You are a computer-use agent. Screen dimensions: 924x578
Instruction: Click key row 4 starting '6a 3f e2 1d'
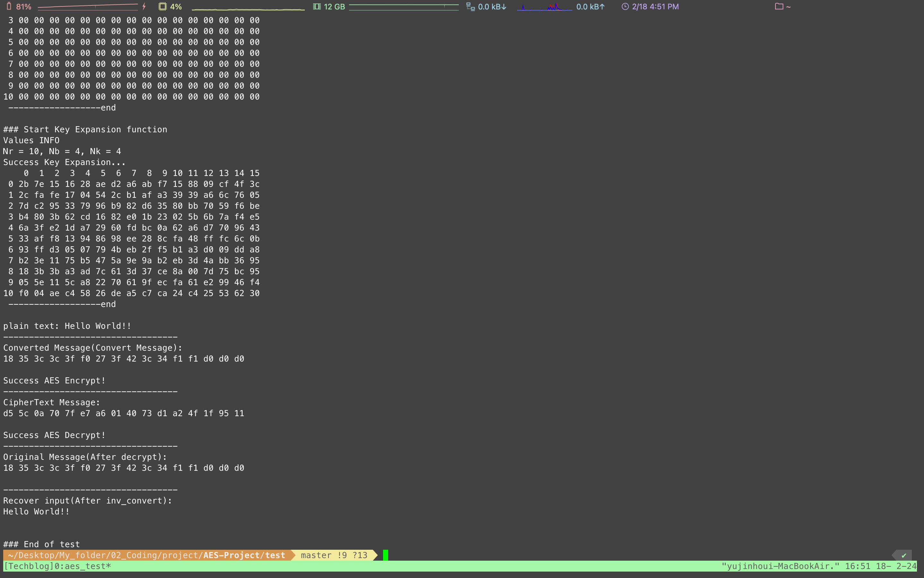[134, 227]
